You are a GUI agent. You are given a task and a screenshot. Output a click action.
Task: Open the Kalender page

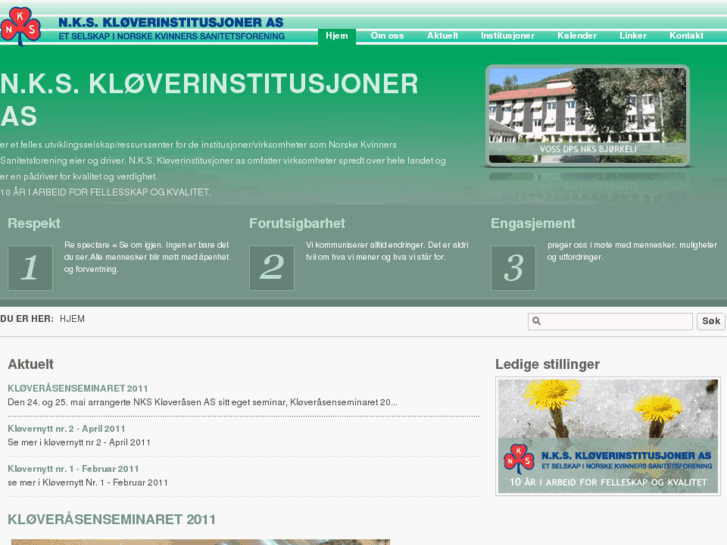[577, 36]
